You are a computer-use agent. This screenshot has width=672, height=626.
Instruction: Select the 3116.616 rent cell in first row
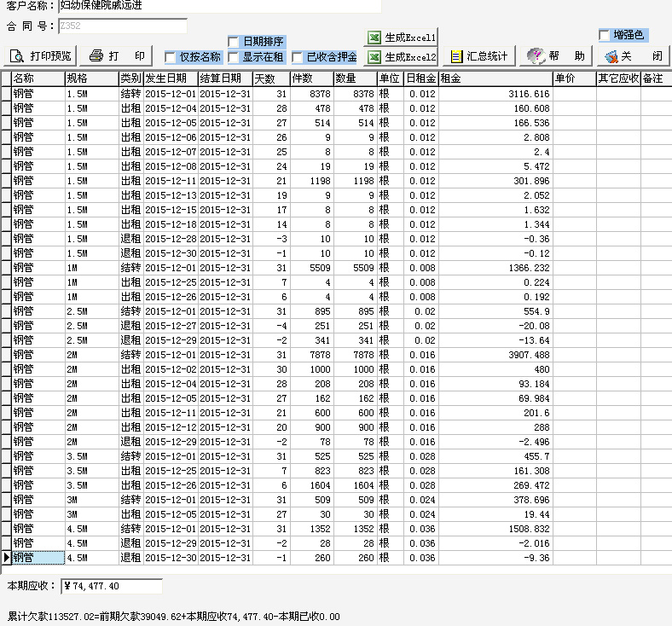[495, 94]
